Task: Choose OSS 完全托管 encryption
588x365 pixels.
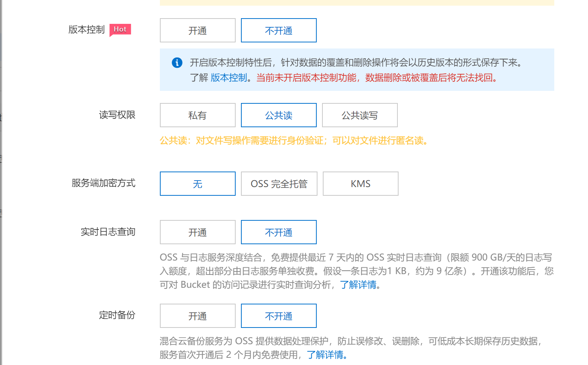Action: click(279, 184)
